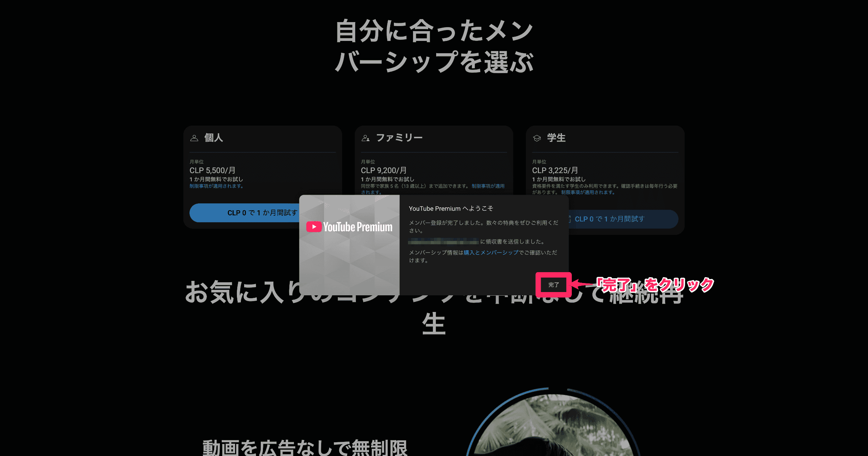Click the に領収書を送信しました text
This screenshot has width=868, height=456.
(512, 242)
